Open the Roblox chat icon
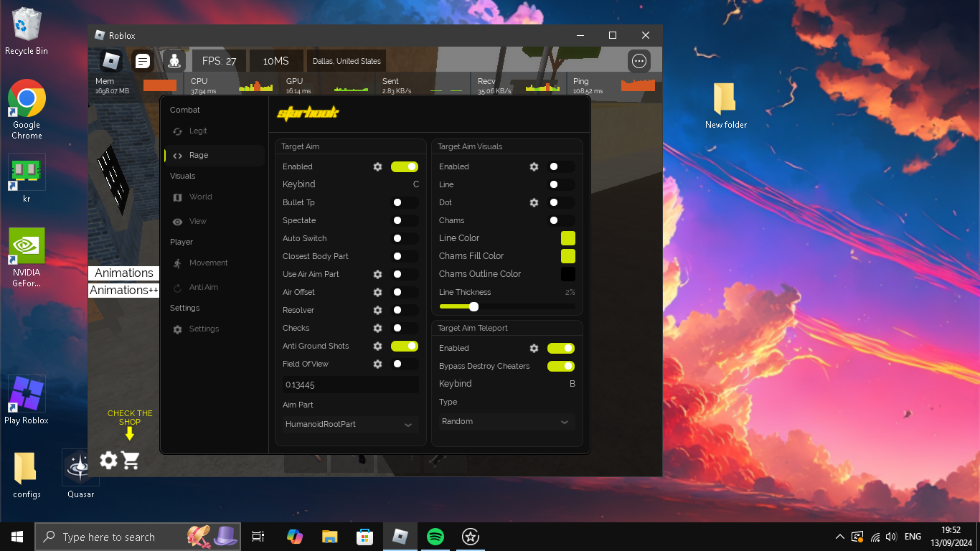Image resolution: width=980 pixels, height=551 pixels. click(x=143, y=61)
